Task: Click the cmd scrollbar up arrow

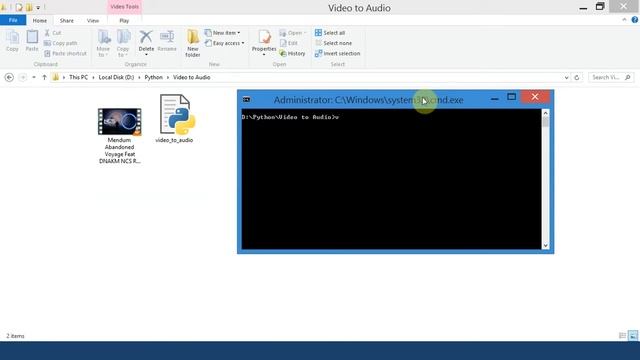Action: [x=545, y=113]
